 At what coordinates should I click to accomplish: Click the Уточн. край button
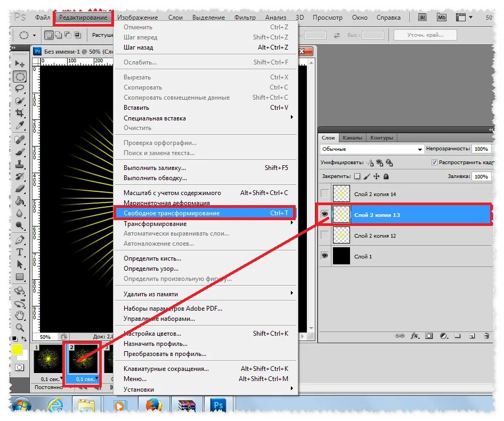click(425, 35)
